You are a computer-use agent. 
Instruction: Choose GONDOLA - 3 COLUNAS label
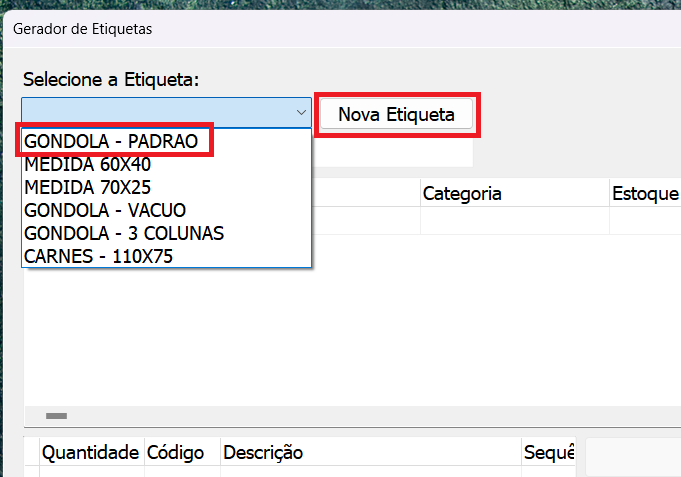(x=124, y=233)
